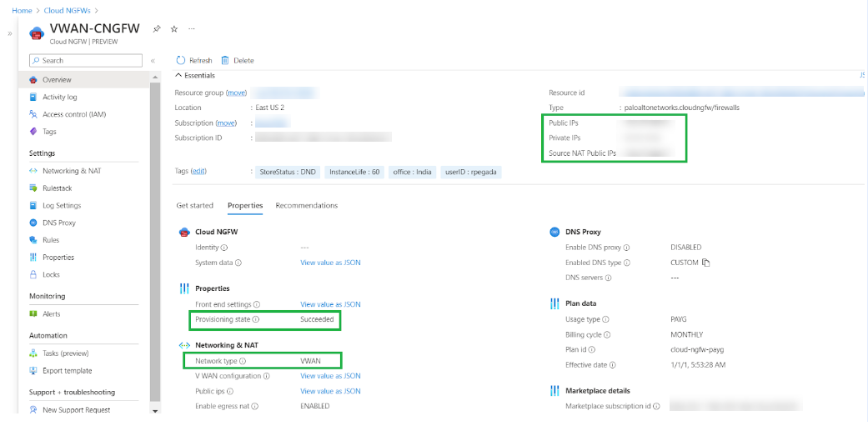Click the StoreStatus : DND tag
The width and height of the screenshot is (868, 431).
coord(288,172)
